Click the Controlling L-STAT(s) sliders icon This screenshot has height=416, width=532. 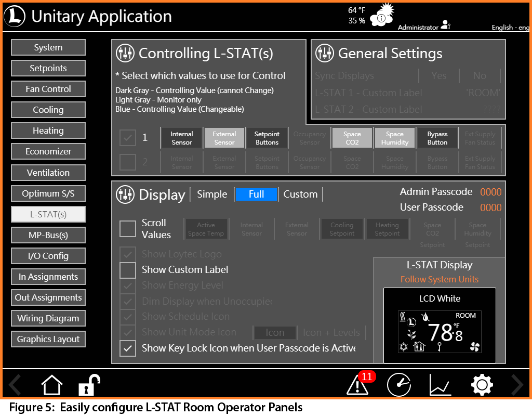[125, 54]
